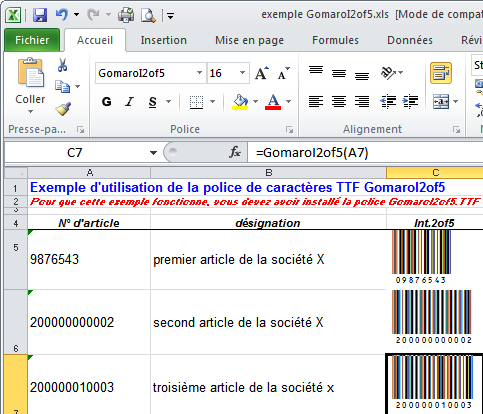Apply yellow fill color to cell
The image size is (483, 414).
click(x=240, y=102)
